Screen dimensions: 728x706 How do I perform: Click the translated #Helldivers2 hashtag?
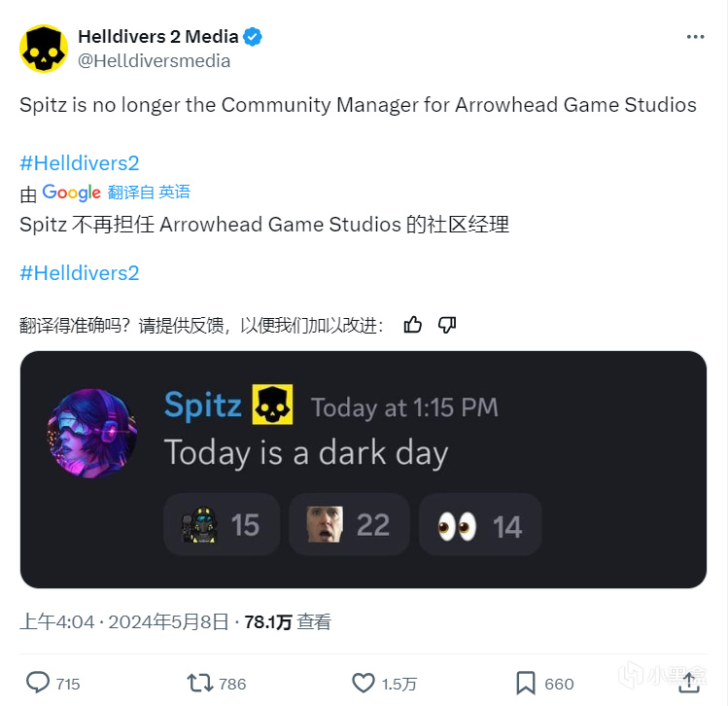pyautogui.click(x=80, y=273)
